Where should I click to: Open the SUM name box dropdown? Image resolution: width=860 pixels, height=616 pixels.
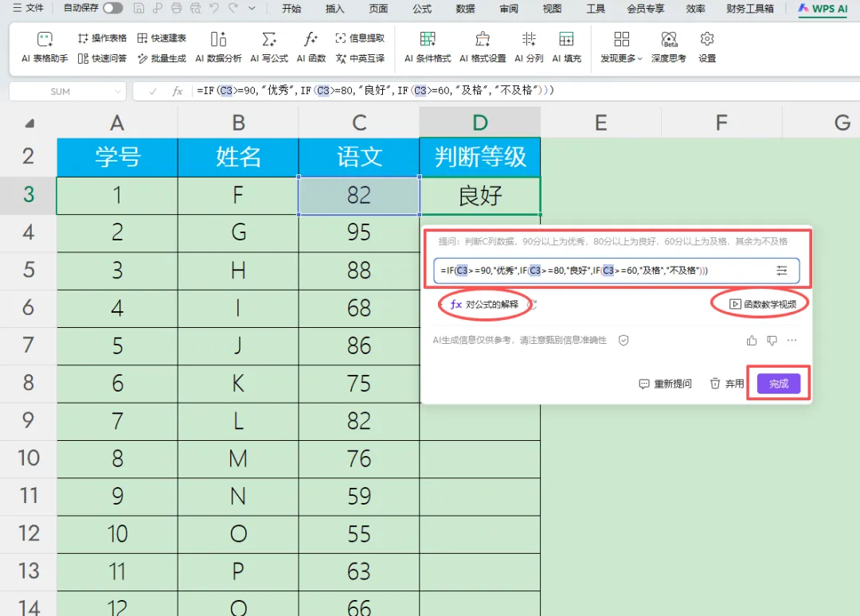tap(117, 92)
